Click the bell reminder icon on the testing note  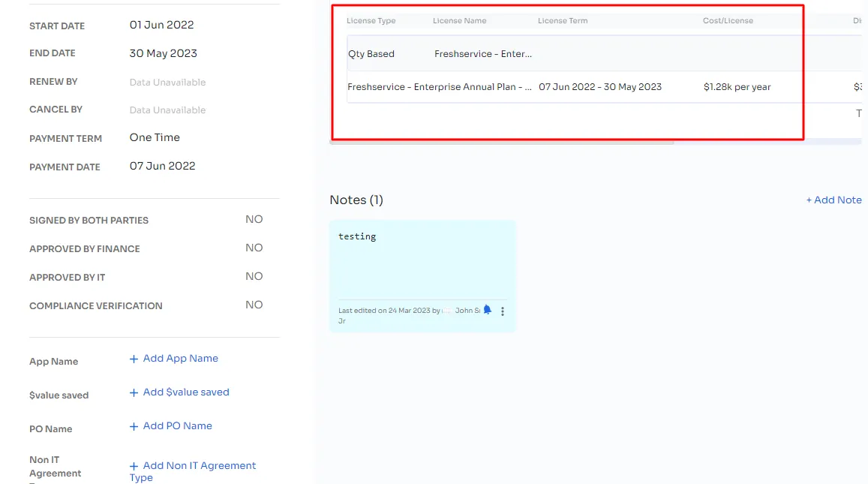[487, 310]
